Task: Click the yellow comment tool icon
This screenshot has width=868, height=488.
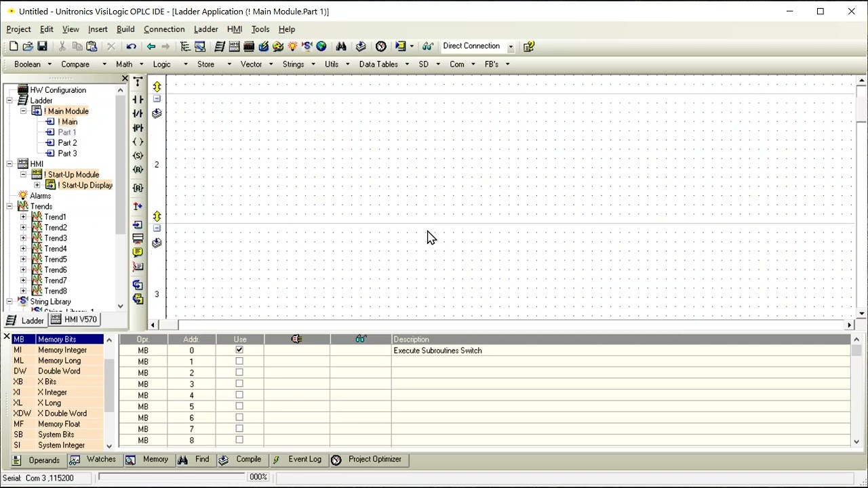Action: click(x=138, y=252)
